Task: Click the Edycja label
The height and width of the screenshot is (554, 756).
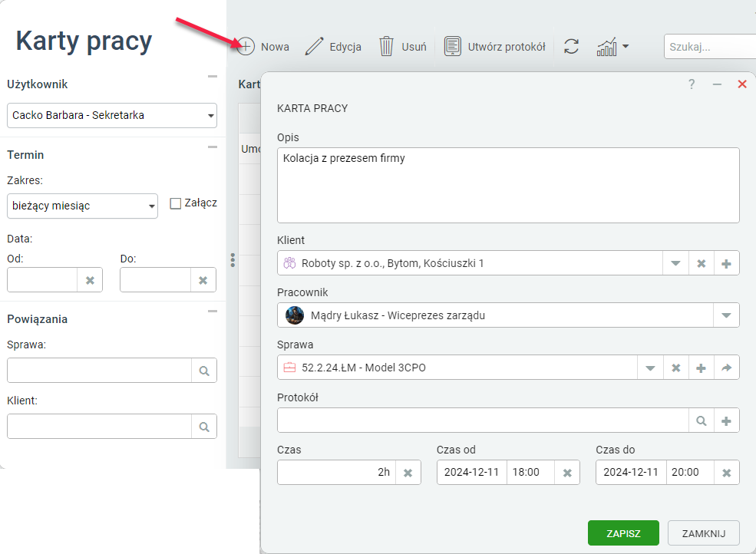Action: coord(345,47)
